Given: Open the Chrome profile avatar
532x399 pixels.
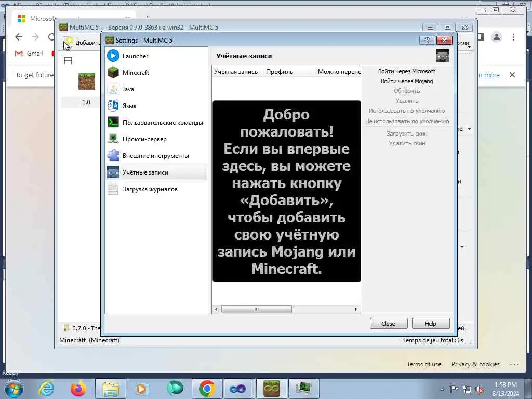Looking at the screenshot, I should (496, 37).
